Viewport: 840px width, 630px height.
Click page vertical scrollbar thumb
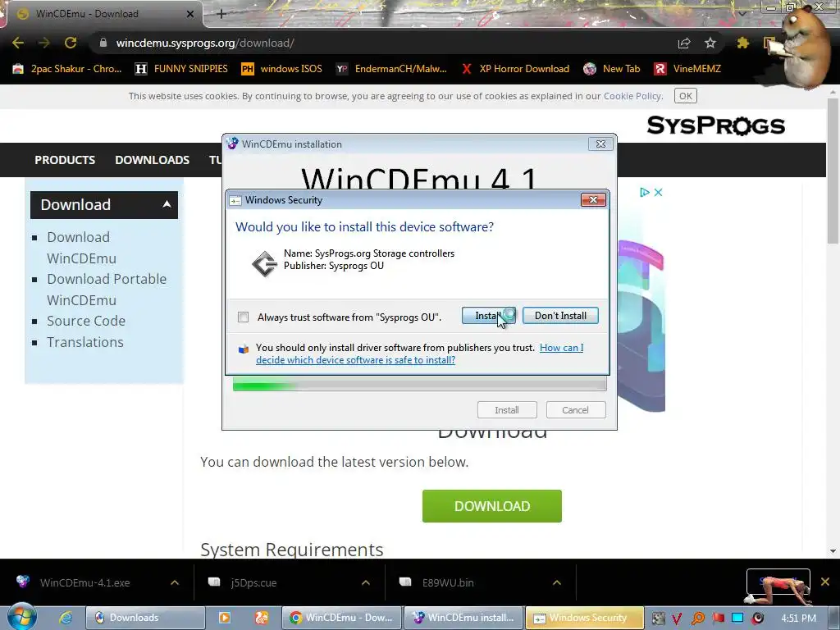coord(833,171)
